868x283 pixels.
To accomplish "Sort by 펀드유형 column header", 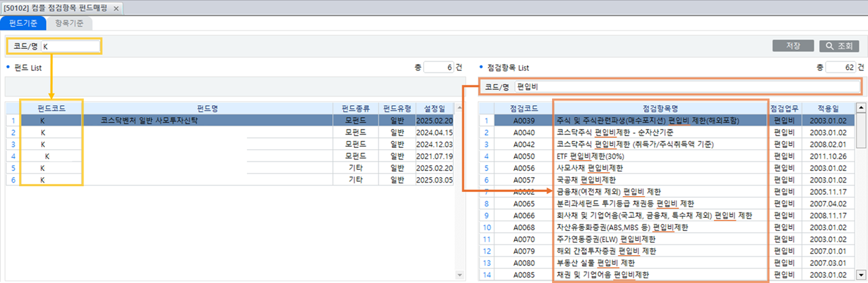I will tap(397, 108).
